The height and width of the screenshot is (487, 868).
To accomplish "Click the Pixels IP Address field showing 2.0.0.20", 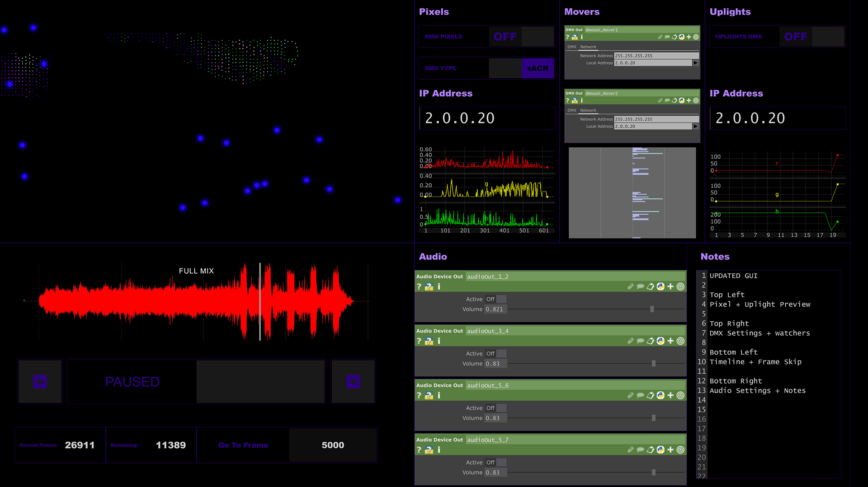I will (x=487, y=118).
